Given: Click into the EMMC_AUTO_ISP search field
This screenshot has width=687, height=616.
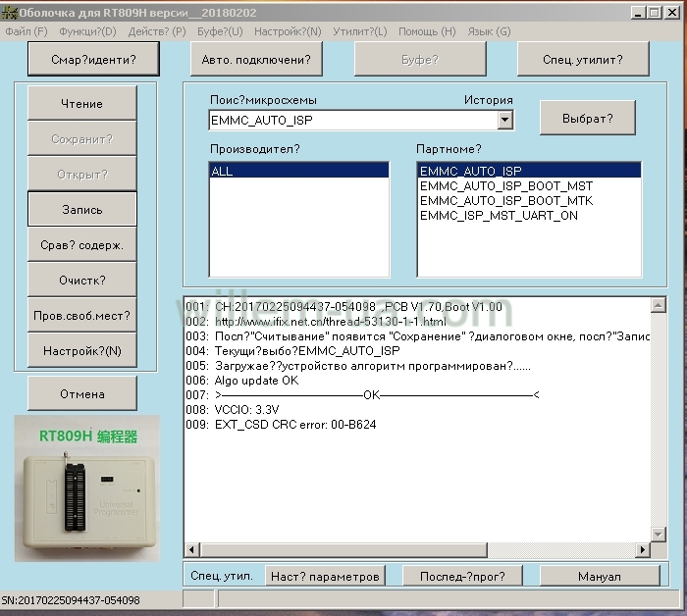Looking at the screenshot, I should (353, 120).
